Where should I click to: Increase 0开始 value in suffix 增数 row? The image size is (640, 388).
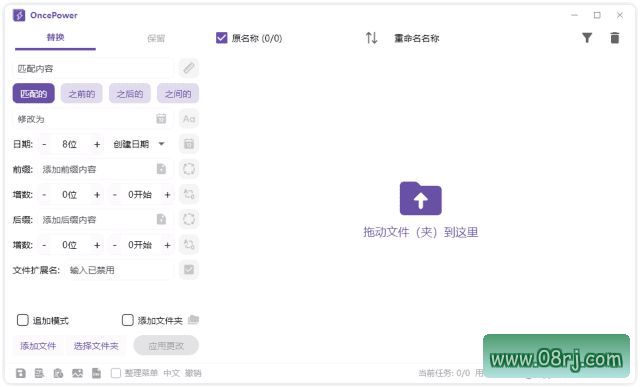167,245
